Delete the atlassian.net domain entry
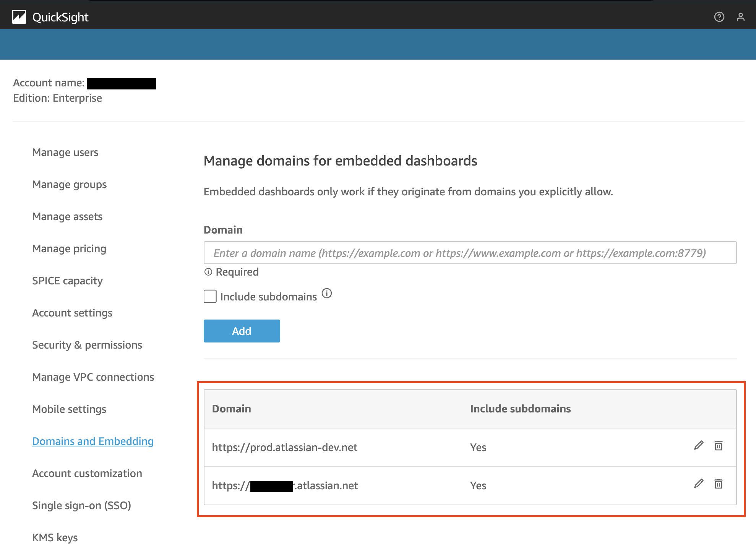The width and height of the screenshot is (756, 555). (719, 484)
